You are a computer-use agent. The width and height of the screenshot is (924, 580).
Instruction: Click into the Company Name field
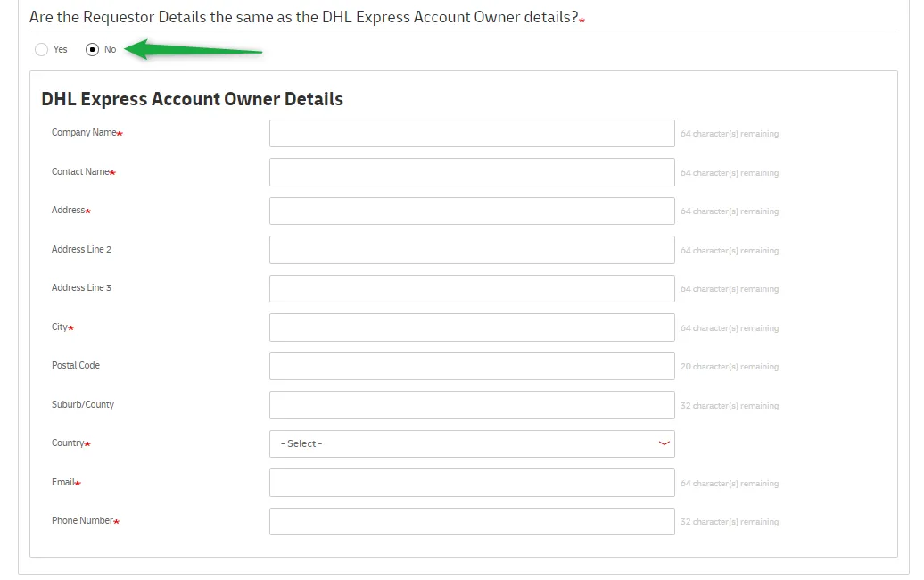coord(472,133)
